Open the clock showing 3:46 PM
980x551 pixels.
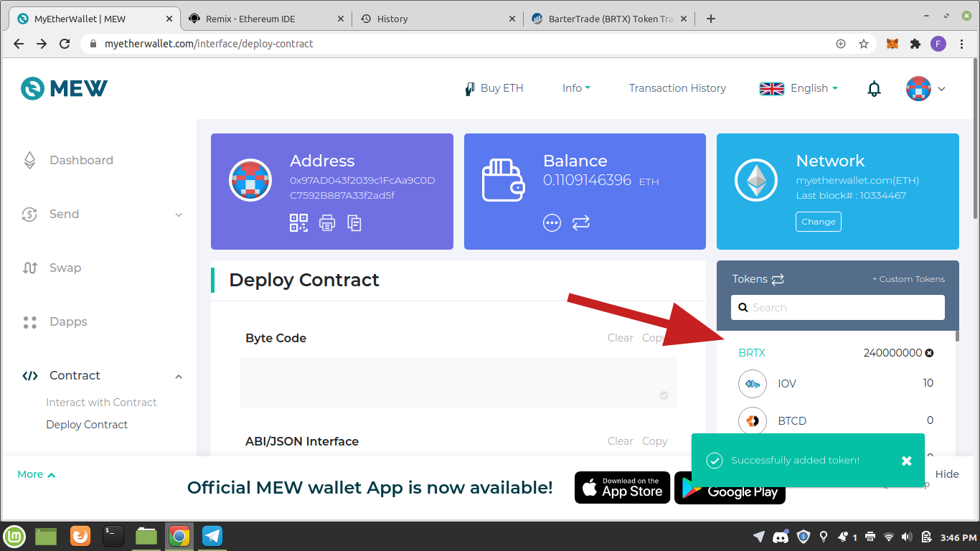[x=959, y=537]
